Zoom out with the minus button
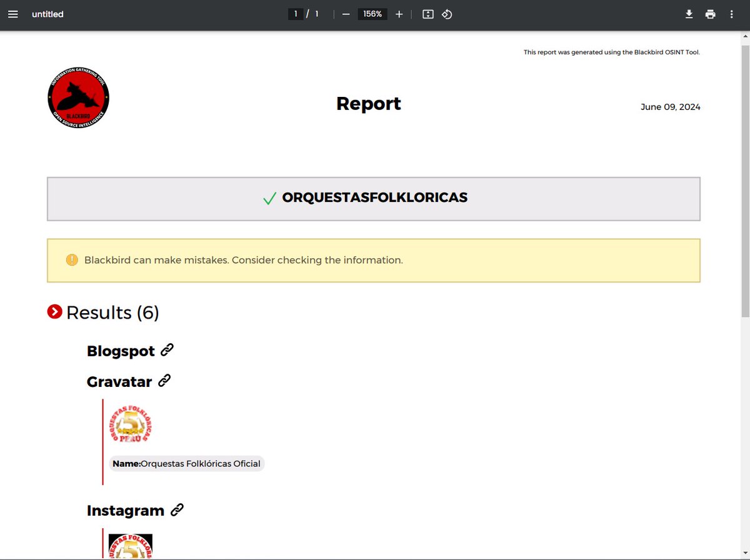The image size is (750, 560). pyautogui.click(x=346, y=14)
